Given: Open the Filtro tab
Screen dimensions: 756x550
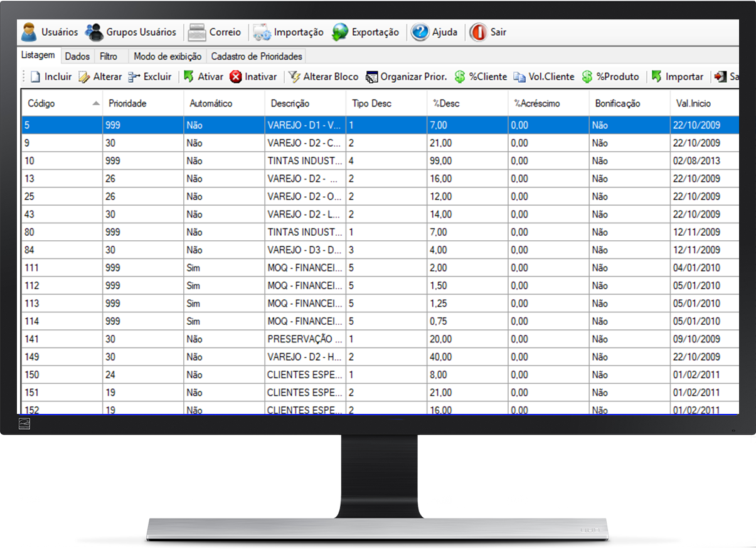Looking at the screenshot, I should pyautogui.click(x=109, y=56).
